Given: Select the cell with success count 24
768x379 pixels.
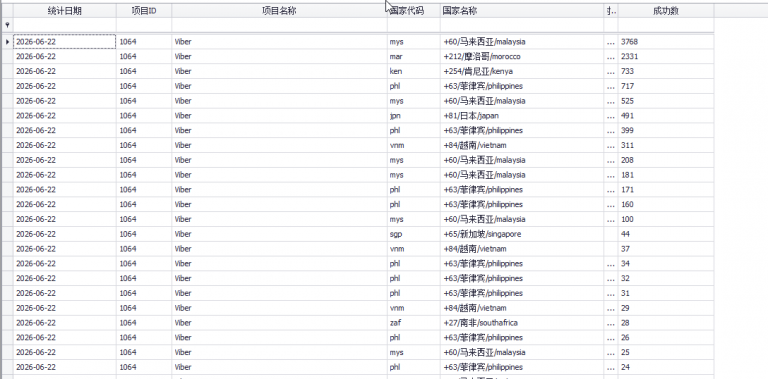Looking at the screenshot, I should pos(666,367).
